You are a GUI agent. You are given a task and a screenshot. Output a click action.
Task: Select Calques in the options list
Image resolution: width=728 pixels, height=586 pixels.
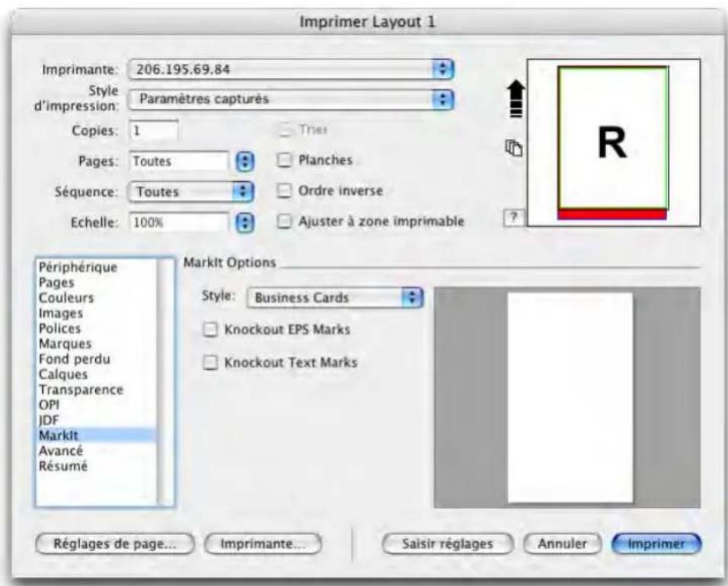click(97, 374)
